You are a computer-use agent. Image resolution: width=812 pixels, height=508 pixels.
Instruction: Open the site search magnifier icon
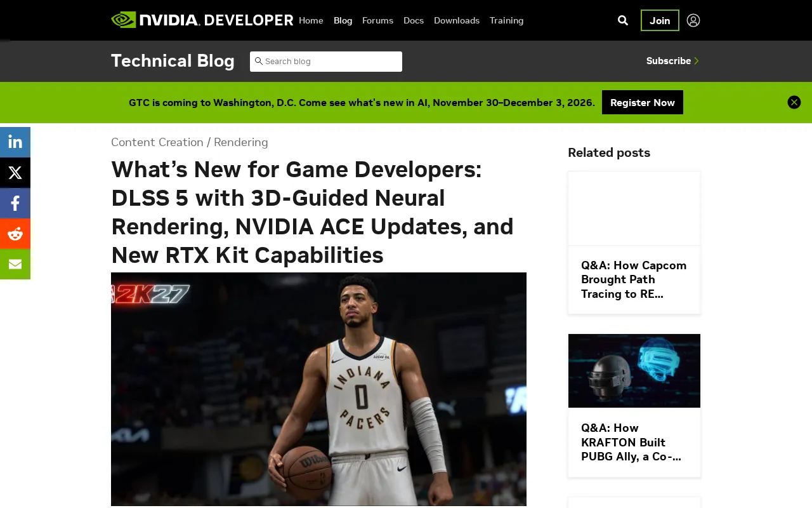(623, 20)
